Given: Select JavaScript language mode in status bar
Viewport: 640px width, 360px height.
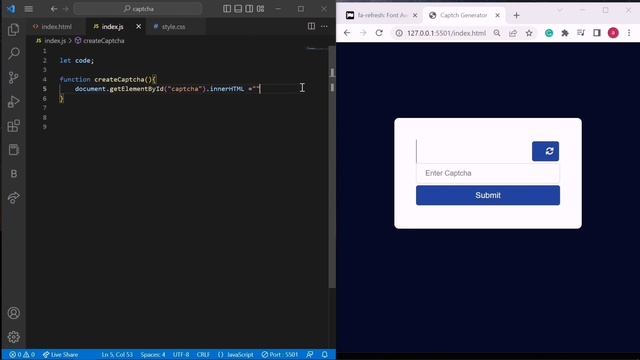Looking at the screenshot, I should [x=236, y=354].
